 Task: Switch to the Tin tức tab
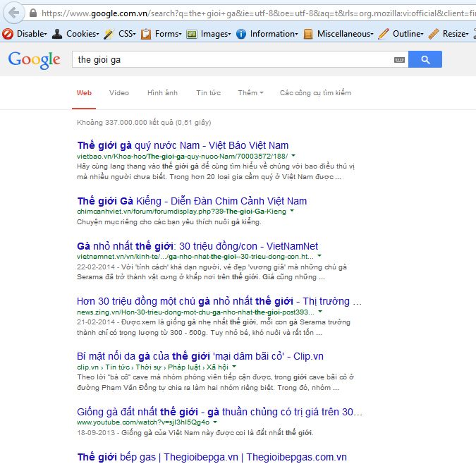pyautogui.click(x=208, y=93)
